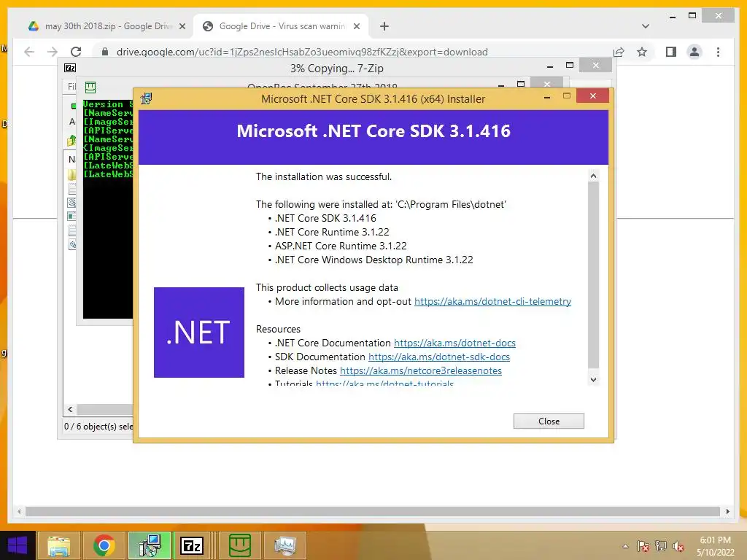747x560 pixels.
Task: Click 'ASP.NET Core Runtime 3.1.22' entry
Action: pyautogui.click(x=341, y=246)
